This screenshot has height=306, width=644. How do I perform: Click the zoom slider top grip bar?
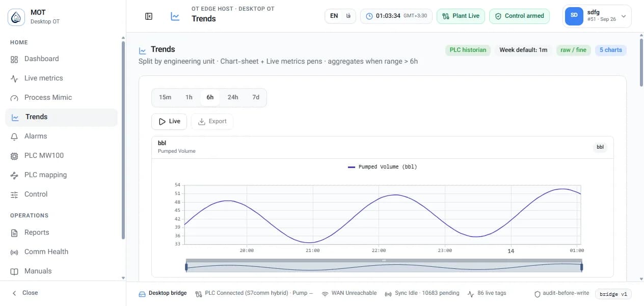384,260
